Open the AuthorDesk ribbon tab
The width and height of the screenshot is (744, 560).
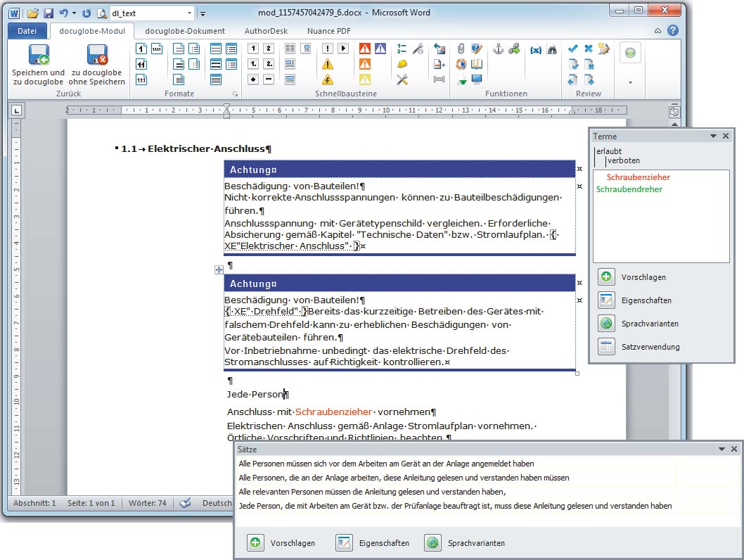click(266, 31)
